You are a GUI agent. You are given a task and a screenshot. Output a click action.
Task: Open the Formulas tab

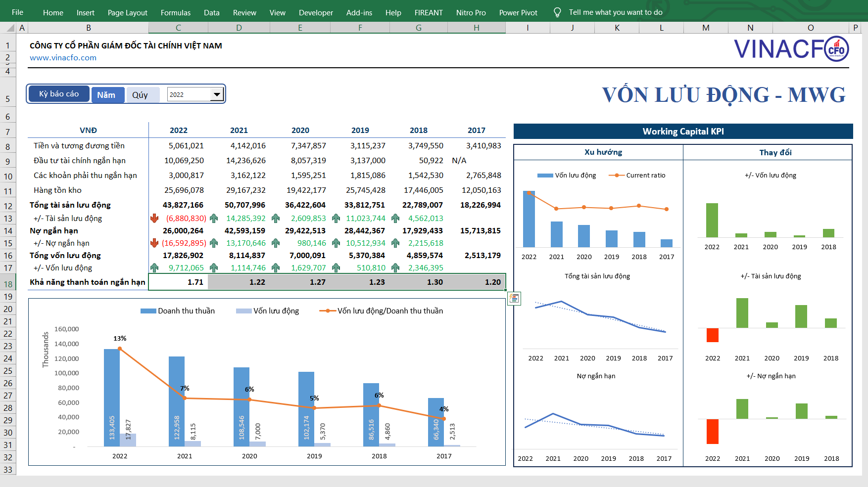tap(176, 12)
